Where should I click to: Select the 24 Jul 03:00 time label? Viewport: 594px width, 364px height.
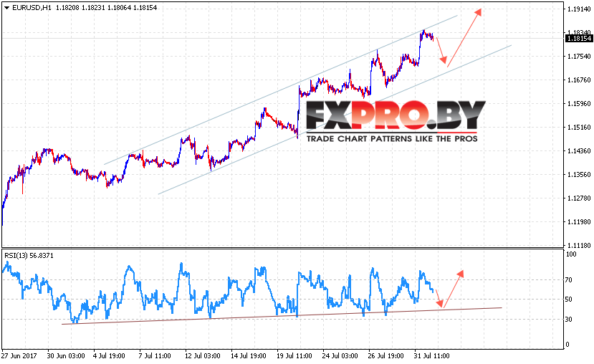pyautogui.click(x=340, y=356)
